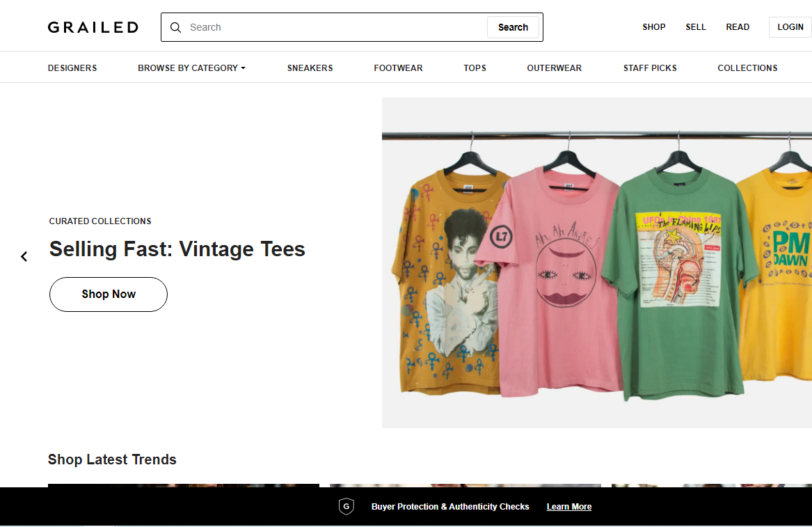812x527 pixels.
Task: Open the SELL link in the header
Action: (696, 27)
